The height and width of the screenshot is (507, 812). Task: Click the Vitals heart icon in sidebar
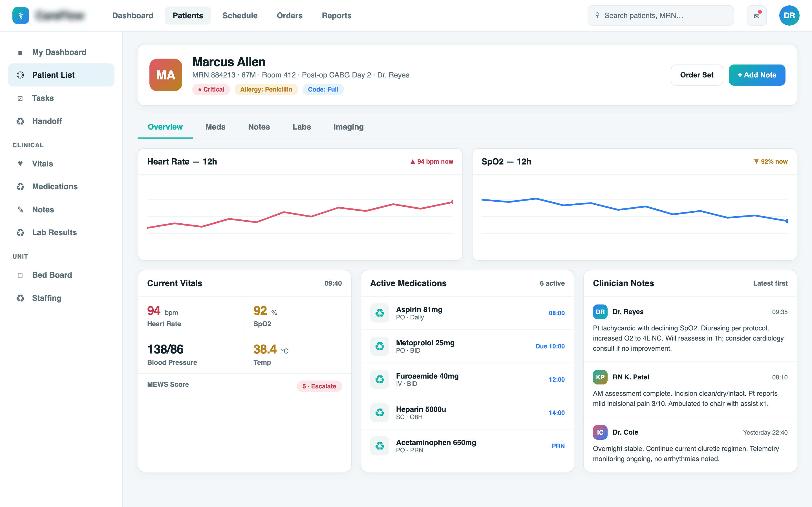(21, 164)
